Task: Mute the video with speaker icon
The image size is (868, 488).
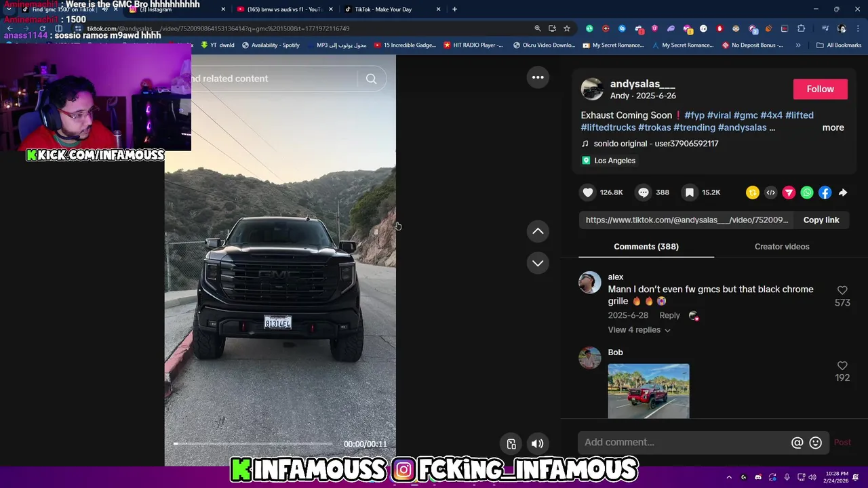Action: pyautogui.click(x=537, y=444)
